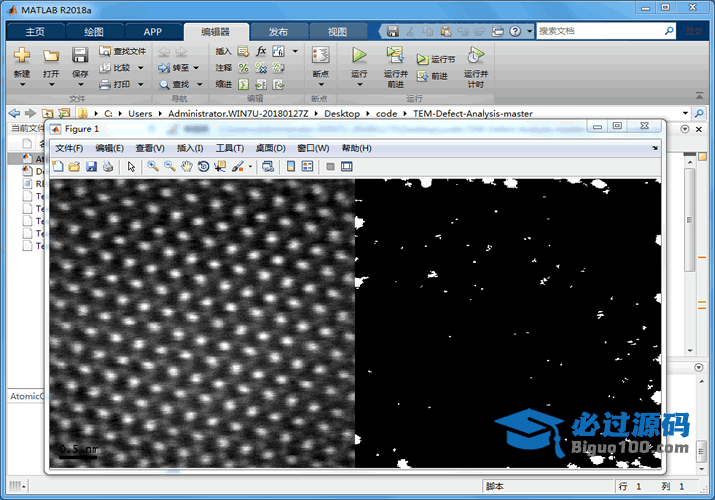
Task: Open the 保存 dropdown arrow
Action: point(80,84)
